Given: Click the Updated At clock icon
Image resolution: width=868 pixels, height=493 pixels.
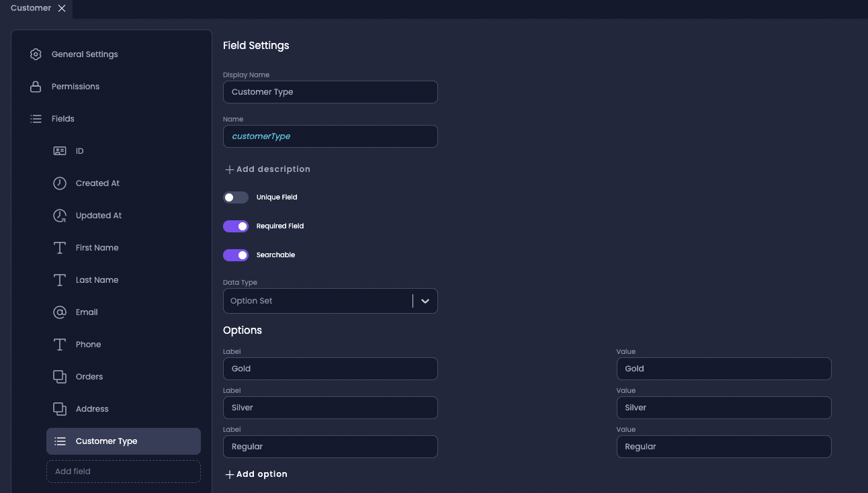Looking at the screenshot, I should coord(60,216).
